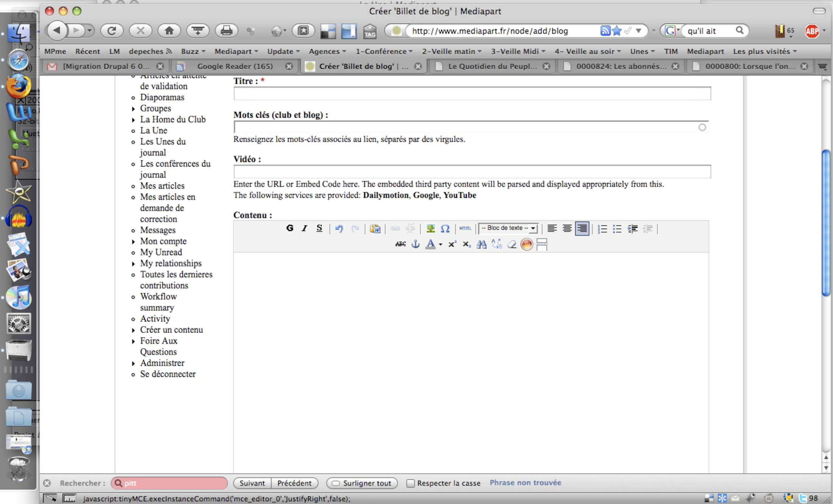Paste from Word using the toolbar icon
Screen dimensions: 833x504
[375, 229]
